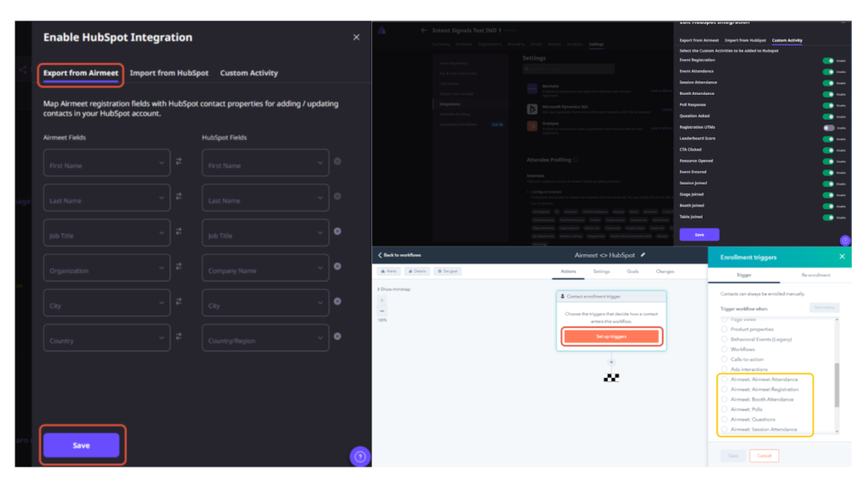Click the pencil icon beside Airmeet <> HubSpot title
The image size is (868, 488).
(x=643, y=256)
